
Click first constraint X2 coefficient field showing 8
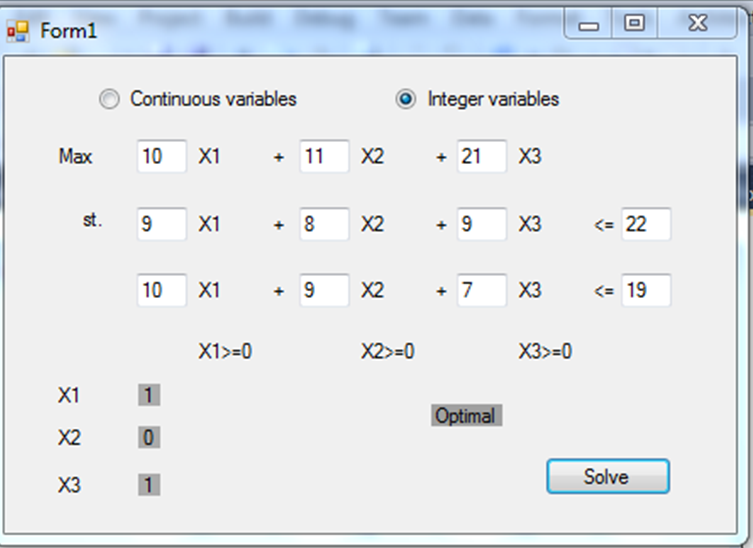pos(324,224)
